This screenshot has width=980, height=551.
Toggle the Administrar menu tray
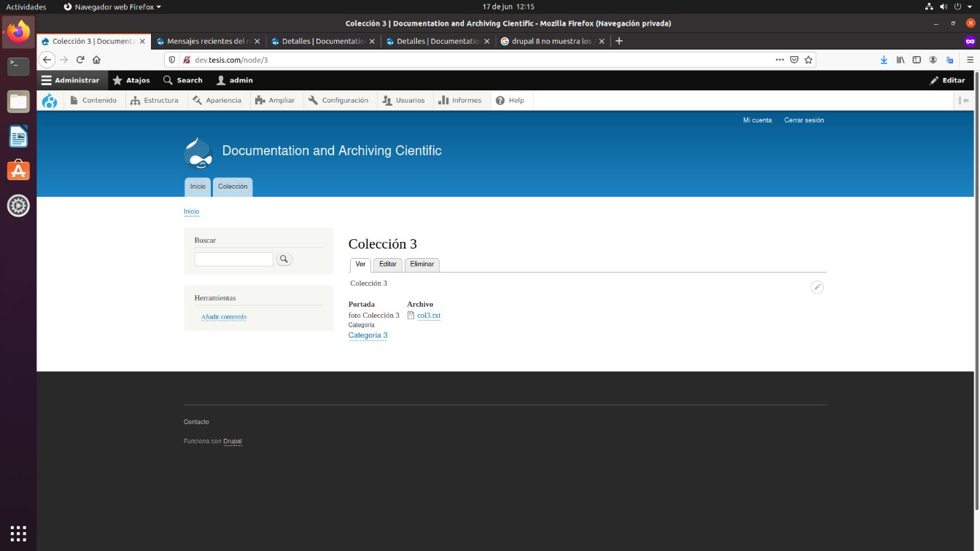point(71,80)
